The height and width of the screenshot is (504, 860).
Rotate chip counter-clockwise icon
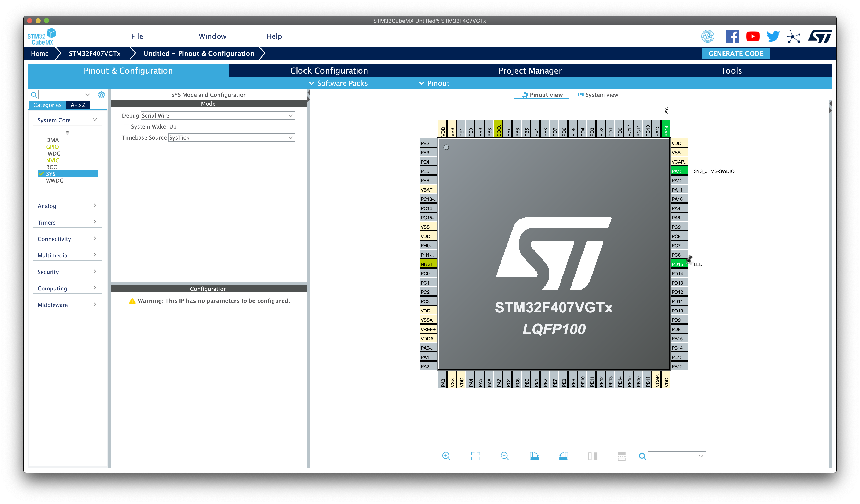pos(564,456)
